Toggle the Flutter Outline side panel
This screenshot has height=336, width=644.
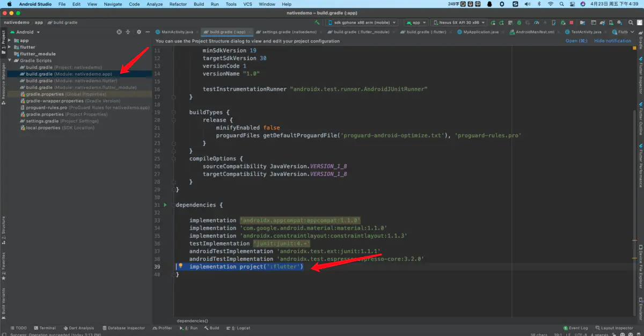641,120
